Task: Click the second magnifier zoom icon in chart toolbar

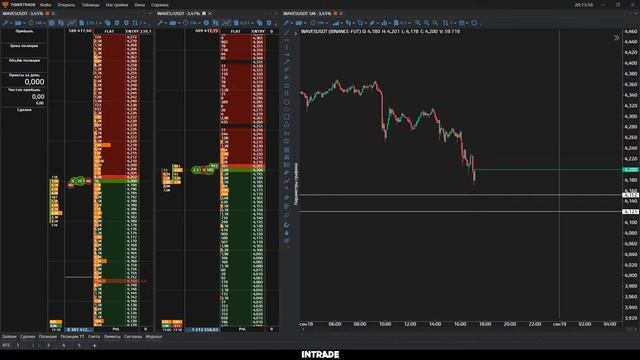Action: pos(427,23)
